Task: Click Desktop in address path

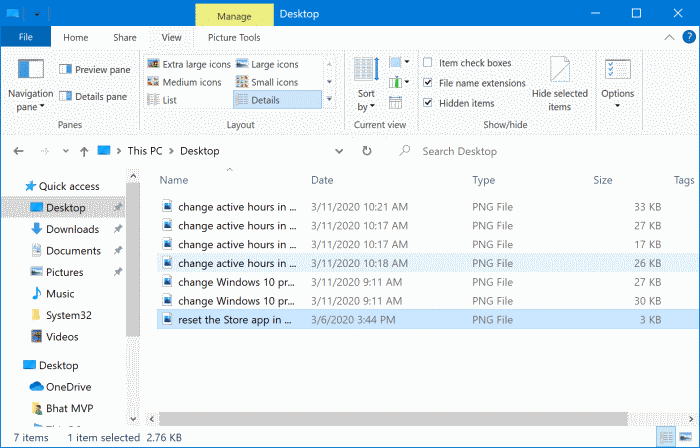Action: point(200,151)
